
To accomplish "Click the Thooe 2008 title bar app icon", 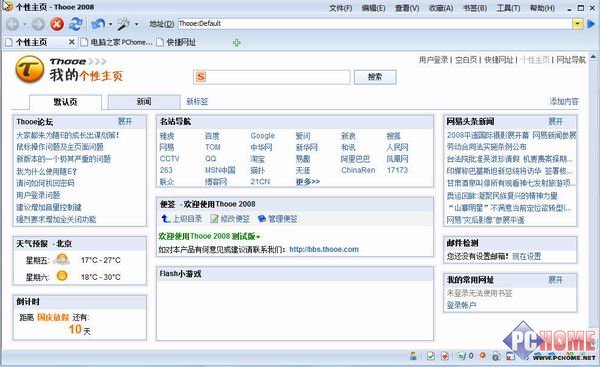I will (7, 7).
